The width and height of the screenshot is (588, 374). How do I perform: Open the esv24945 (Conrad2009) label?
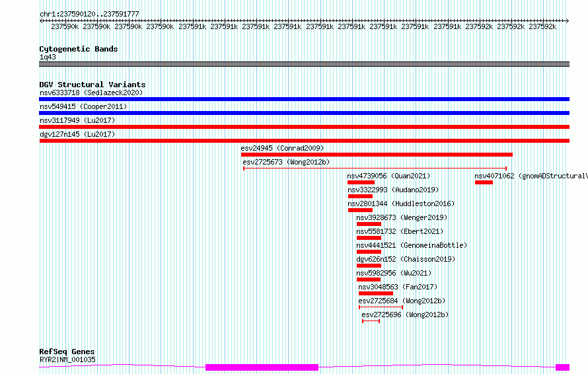tap(282, 148)
